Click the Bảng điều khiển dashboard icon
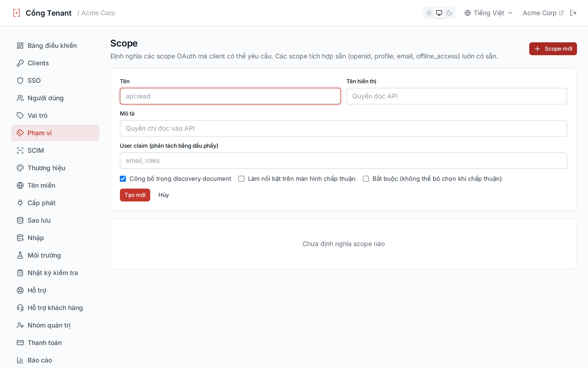Image resolution: width=588 pixels, height=368 pixels. [20, 46]
